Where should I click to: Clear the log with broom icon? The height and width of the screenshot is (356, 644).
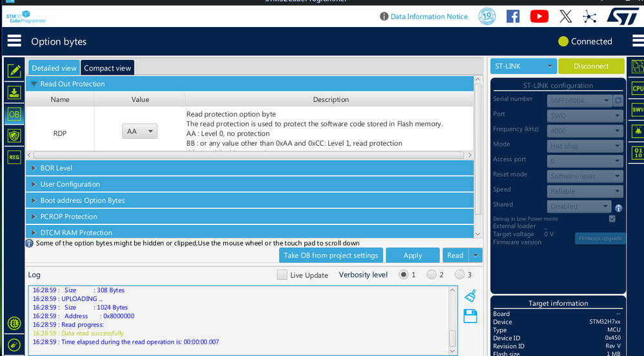point(470,295)
